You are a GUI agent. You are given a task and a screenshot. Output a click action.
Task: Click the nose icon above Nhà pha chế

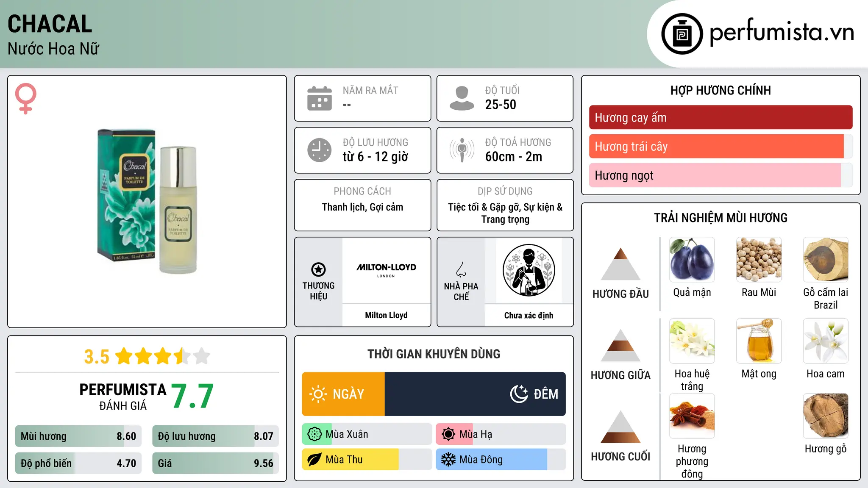click(461, 269)
